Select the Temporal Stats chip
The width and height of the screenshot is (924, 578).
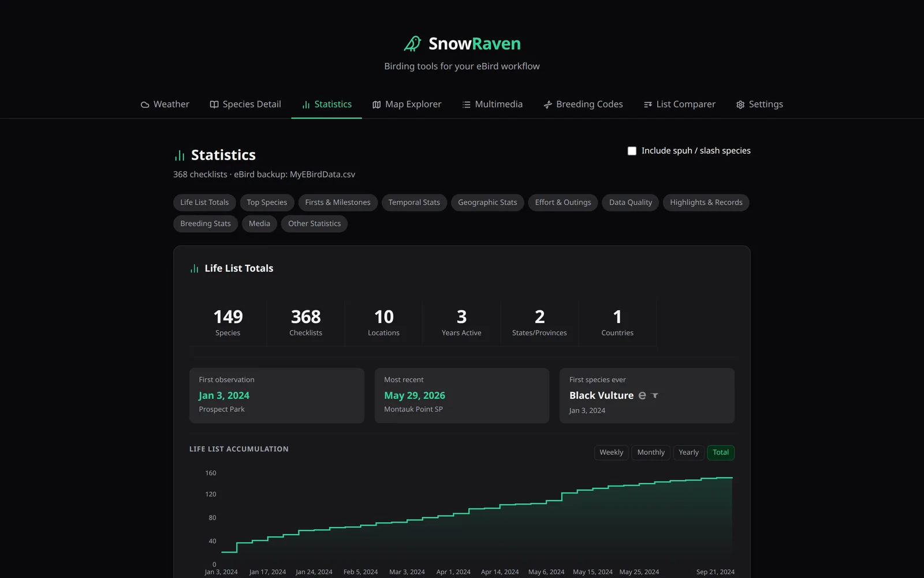[x=414, y=202]
